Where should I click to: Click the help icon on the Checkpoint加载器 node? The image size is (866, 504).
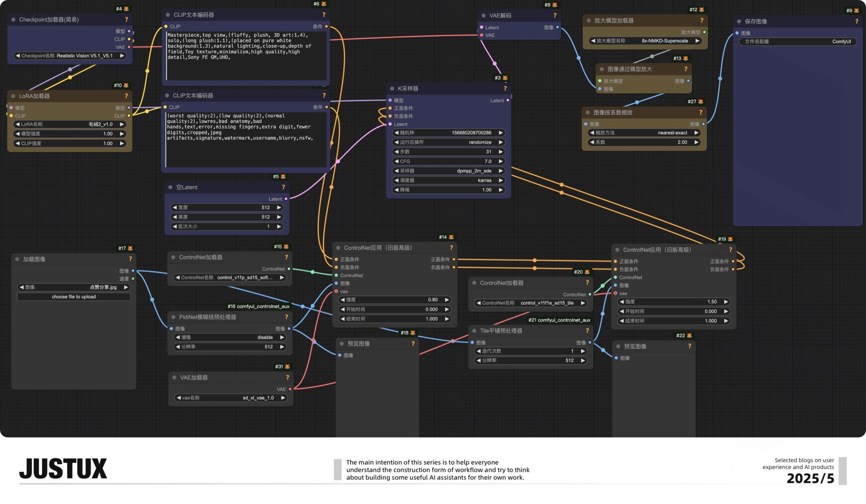coord(126,19)
